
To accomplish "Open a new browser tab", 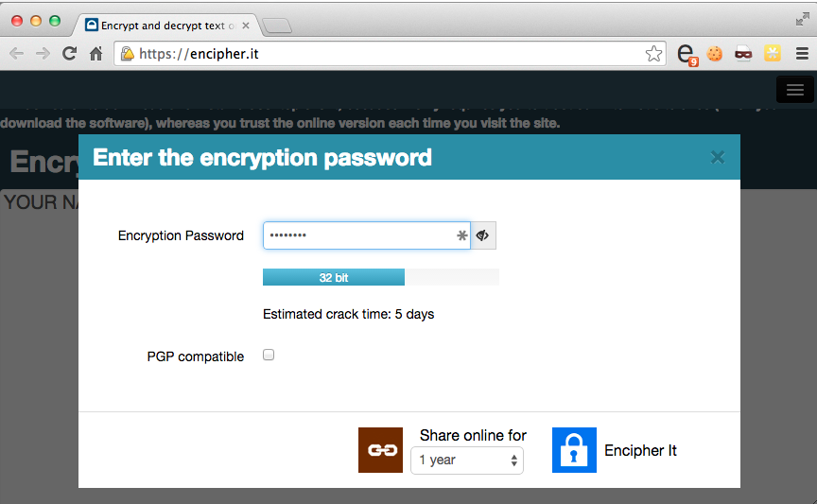I will pyautogui.click(x=276, y=26).
